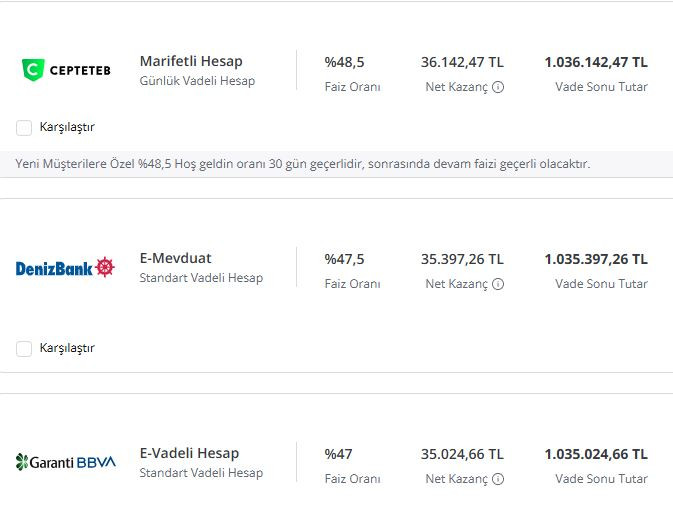Click Garanti's 1.035.024,66 TL maturity total
The width and height of the screenshot is (673, 509).
point(596,454)
